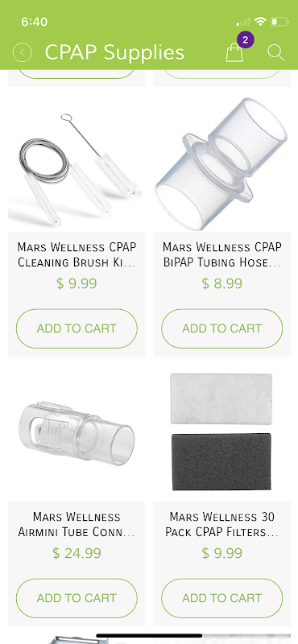This screenshot has height=644, width=298.
Task: Add Airmini Tube Connector to cart
Action: [77, 598]
